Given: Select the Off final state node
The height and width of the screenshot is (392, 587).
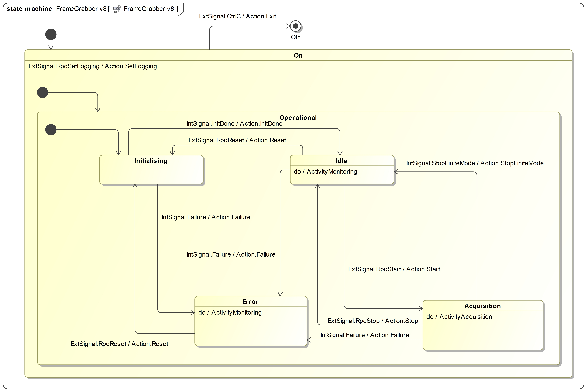Looking at the screenshot, I should [296, 26].
